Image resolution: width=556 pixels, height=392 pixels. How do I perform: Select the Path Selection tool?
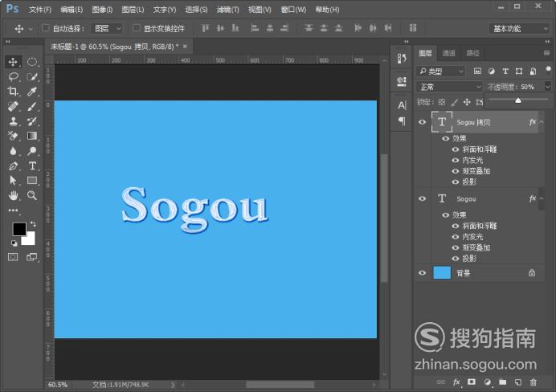tap(13, 181)
